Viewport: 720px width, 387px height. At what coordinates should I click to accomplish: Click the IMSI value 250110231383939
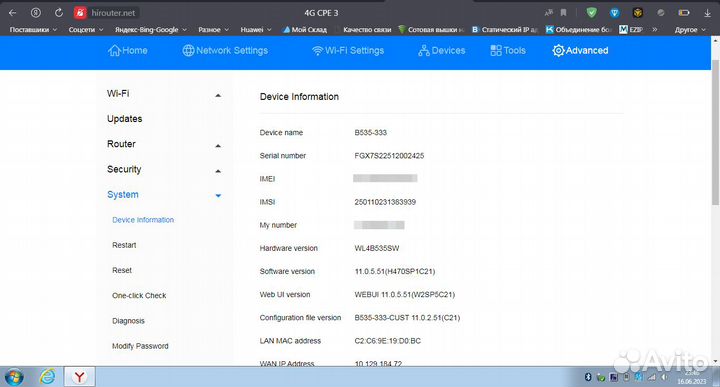point(385,202)
